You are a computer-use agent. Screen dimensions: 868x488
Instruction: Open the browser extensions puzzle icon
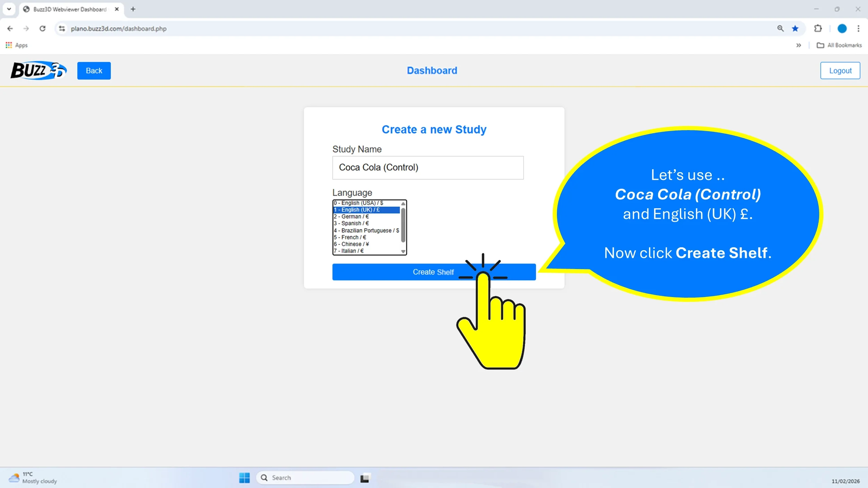818,28
